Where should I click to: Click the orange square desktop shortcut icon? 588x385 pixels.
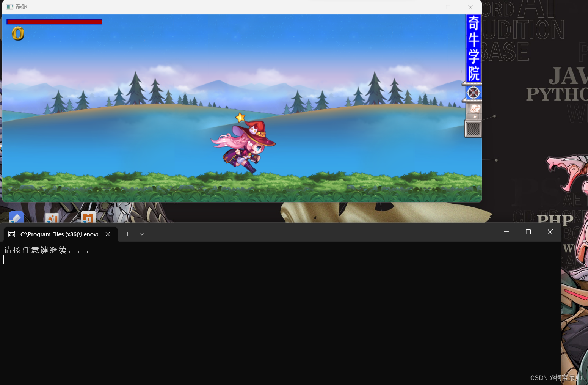pyautogui.click(x=88, y=217)
